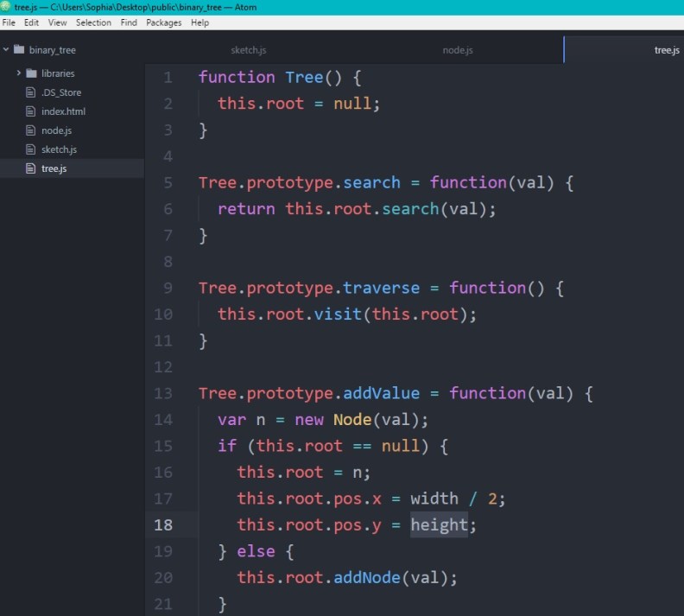The image size is (684, 616).
Task: Switch to the sketch.js tab
Action: (249, 50)
